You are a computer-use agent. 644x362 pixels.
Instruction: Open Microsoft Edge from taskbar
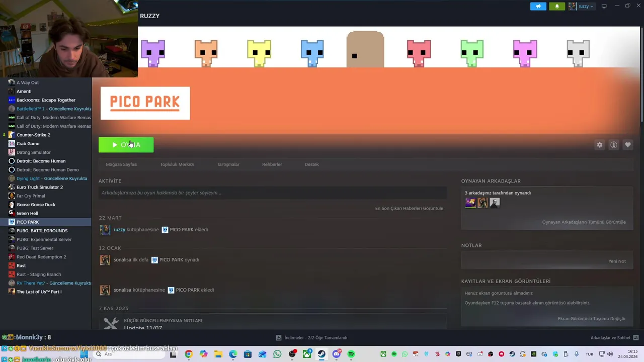click(x=233, y=354)
